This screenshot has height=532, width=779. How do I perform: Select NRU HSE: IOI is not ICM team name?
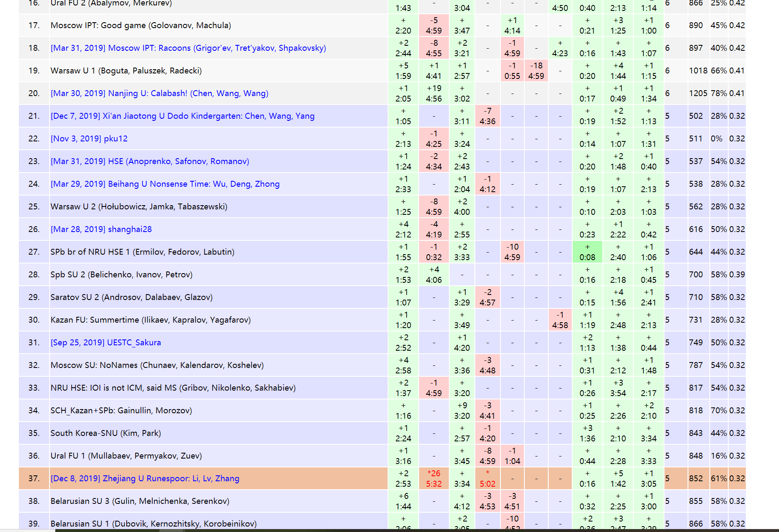pyautogui.click(x=173, y=388)
